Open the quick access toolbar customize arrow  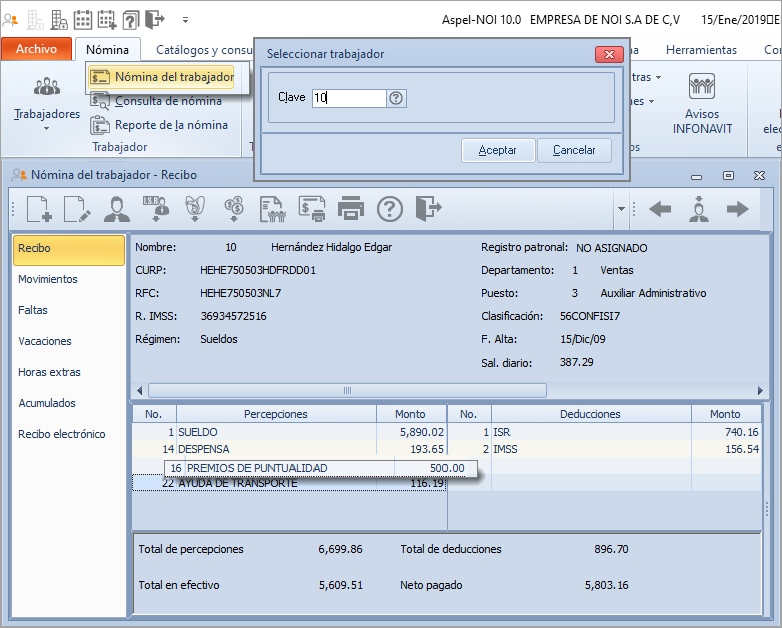pyautogui.click(x=185, y=20)
